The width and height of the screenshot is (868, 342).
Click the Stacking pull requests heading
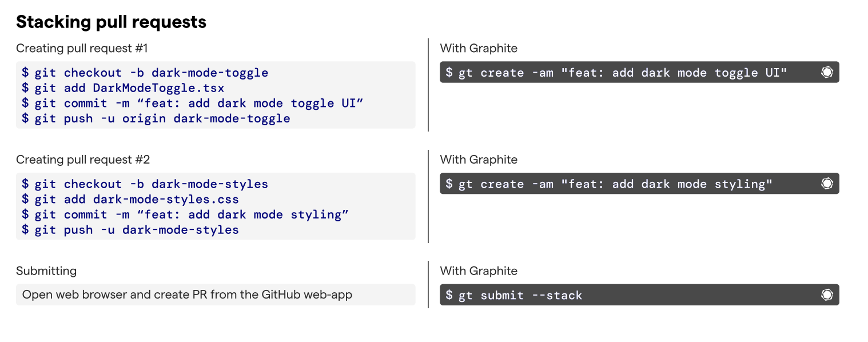[112, 22]
